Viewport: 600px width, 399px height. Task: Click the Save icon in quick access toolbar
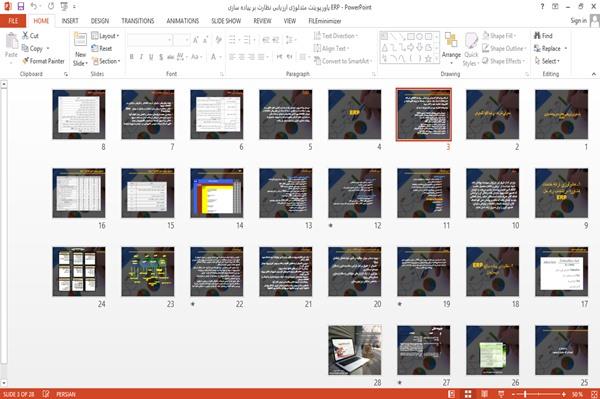click(x=21, y=6)
